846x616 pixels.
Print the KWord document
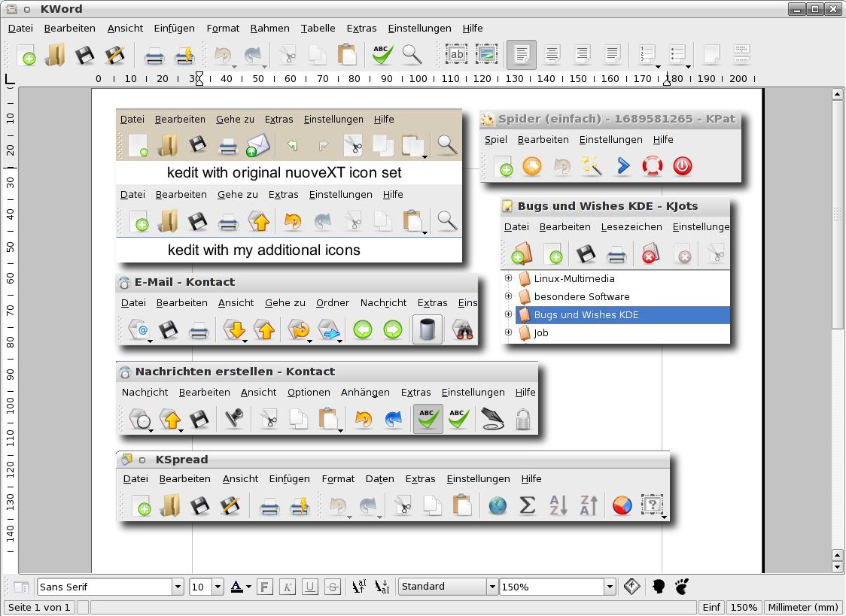click(154, 55)
